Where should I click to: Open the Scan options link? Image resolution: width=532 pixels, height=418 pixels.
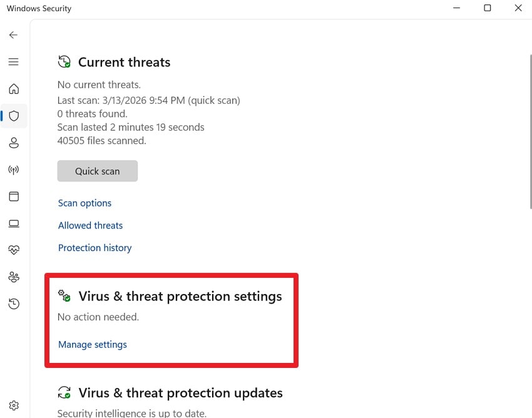pos(84,203)
